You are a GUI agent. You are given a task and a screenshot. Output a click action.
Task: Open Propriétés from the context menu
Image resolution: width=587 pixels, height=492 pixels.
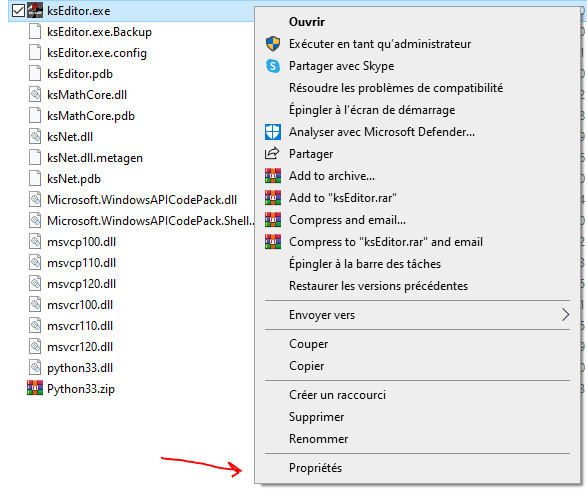pyautogui.click(x=315, y=468)
